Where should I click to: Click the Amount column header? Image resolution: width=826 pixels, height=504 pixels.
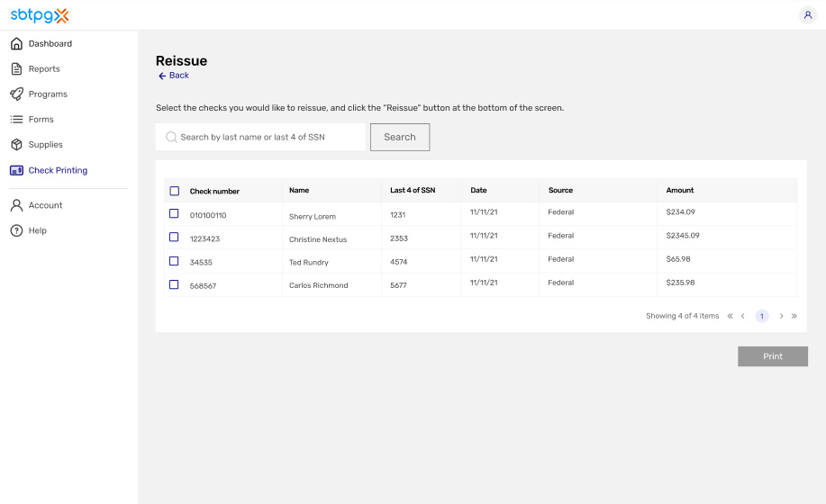tap(679, 191)
